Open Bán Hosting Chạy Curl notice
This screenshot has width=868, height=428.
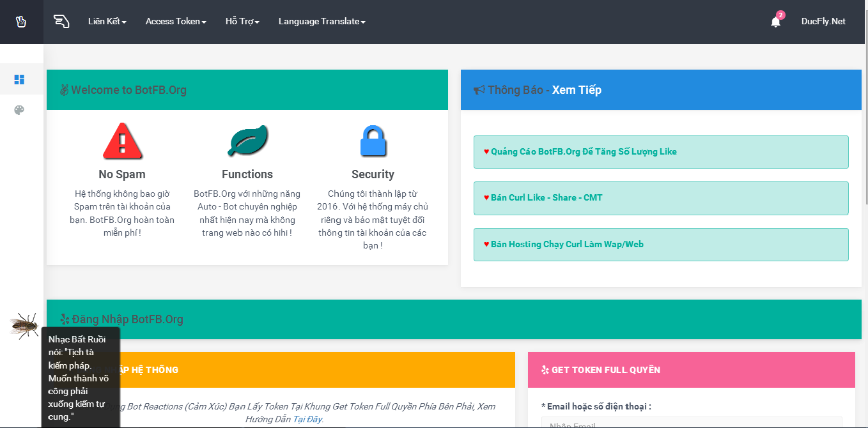pos(661,245)
